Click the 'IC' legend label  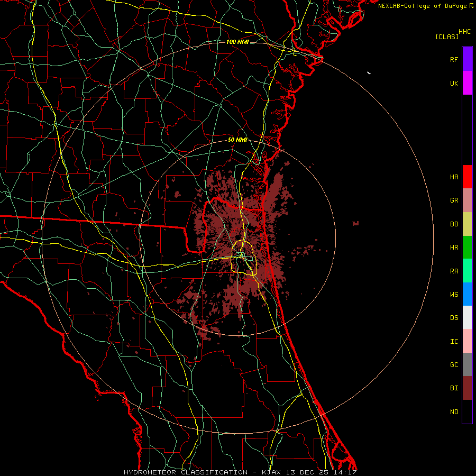point(454,342)
